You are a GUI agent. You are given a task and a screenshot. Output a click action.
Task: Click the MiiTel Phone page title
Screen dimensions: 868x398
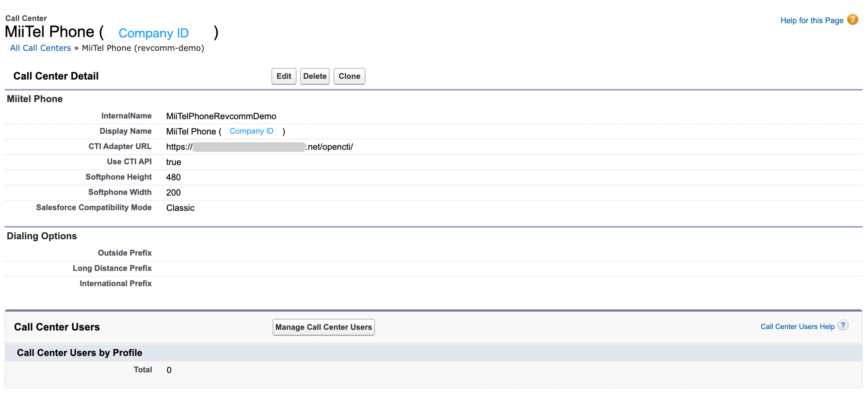[111, 32]
